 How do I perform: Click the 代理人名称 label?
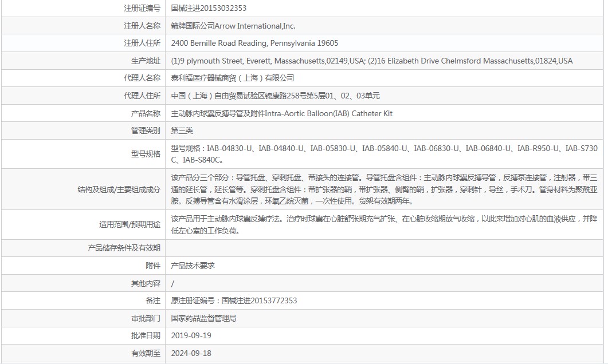tap(142, 78)
